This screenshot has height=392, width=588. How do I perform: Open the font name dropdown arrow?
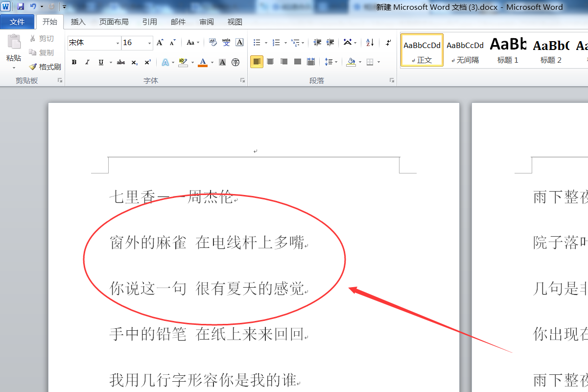click(118, 43)
